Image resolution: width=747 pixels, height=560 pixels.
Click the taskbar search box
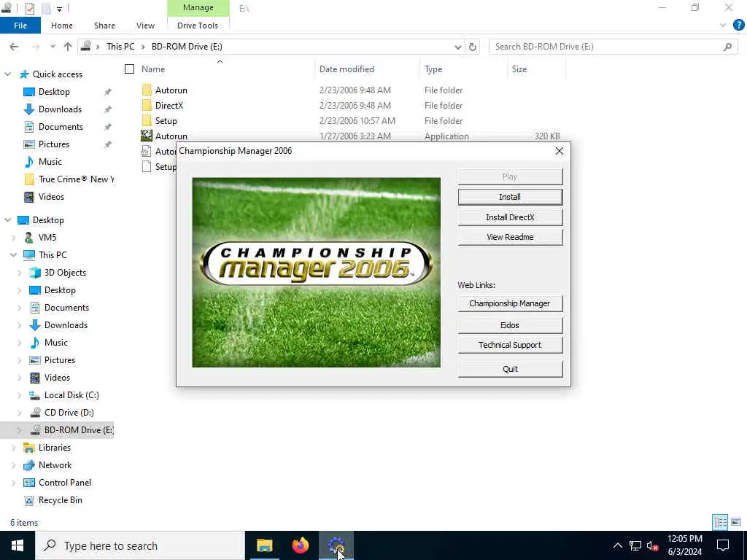[139, 545]
